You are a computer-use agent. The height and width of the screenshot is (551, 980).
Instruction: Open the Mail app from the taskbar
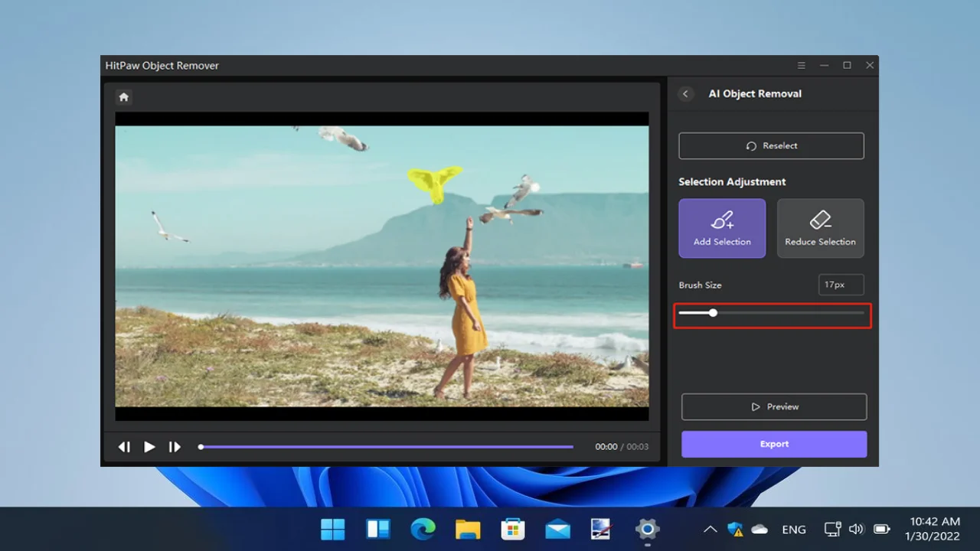click(557, 529)
